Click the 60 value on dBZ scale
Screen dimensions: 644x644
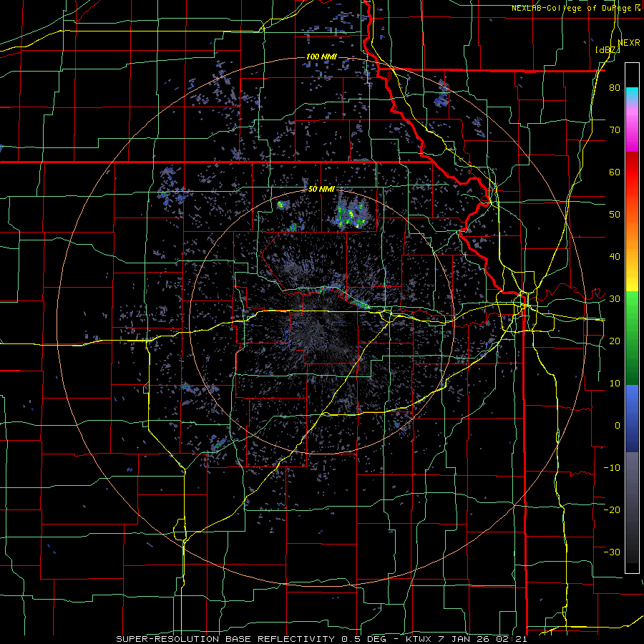(x=615, y=172)
